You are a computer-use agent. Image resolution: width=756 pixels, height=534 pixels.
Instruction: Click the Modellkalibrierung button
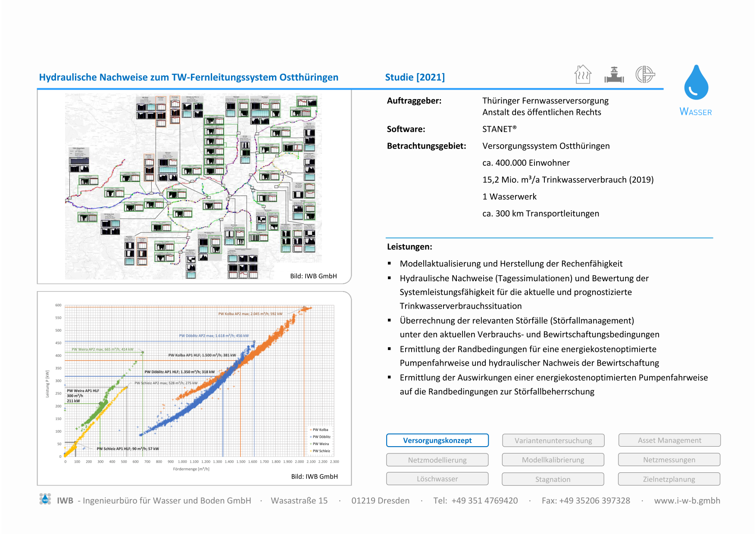pyautogui.click(x=553, y=460)
